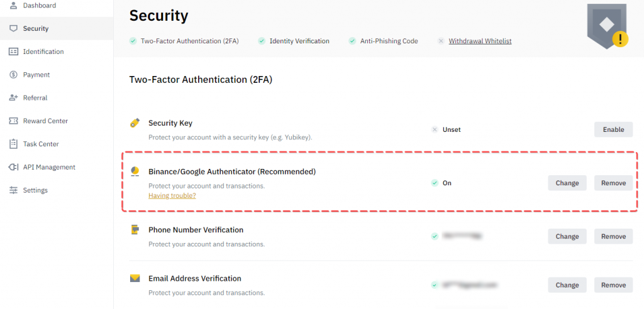Change the Binance/Google Authenticator
Image resolution: width=644 pixels, height=309 pixels.
567,183
